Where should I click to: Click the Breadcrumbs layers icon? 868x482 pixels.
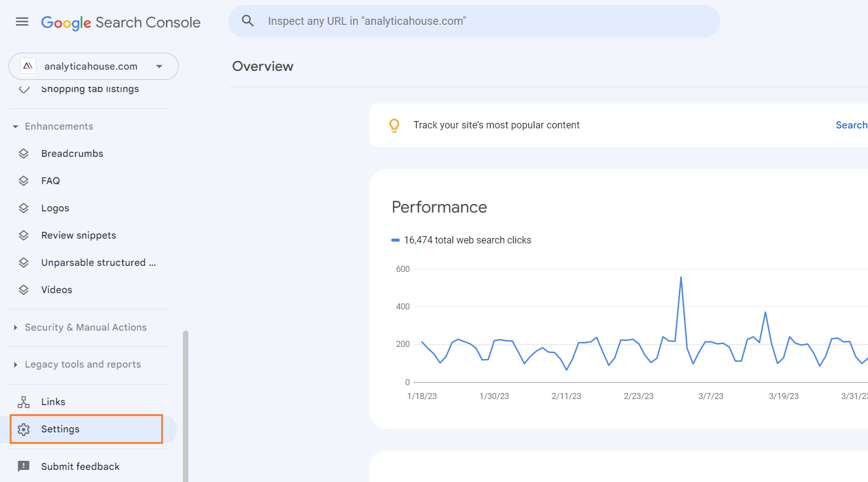[24, 154]
